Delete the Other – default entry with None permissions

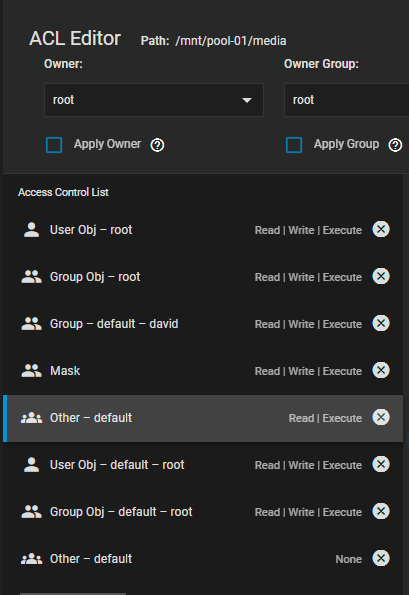[x=381, y=558]
